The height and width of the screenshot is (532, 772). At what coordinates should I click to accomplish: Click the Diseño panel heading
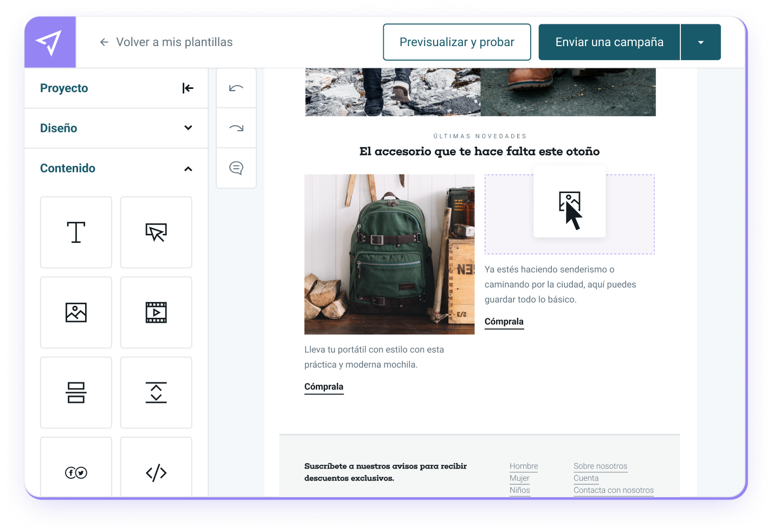pyautogui.click(x=59, y=129)
